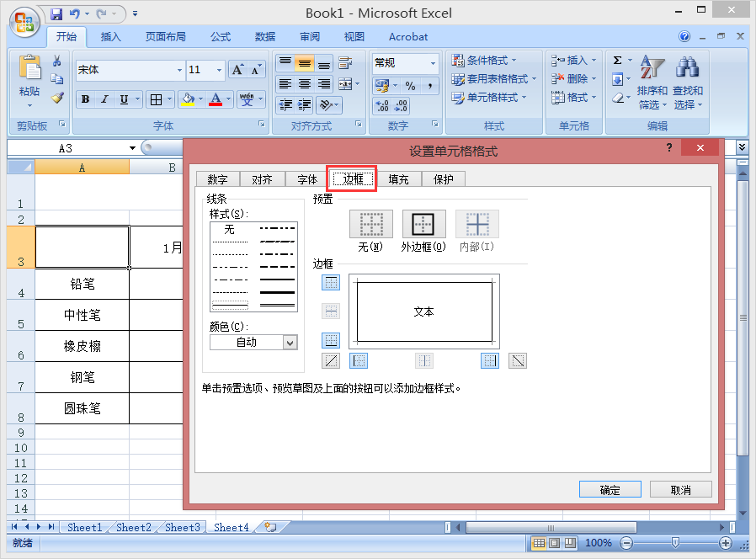Open the sort and filter menu
This screenshot has width=756, height=559.
point(652,83)
